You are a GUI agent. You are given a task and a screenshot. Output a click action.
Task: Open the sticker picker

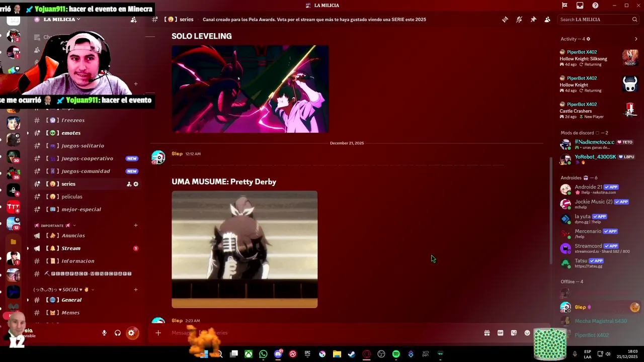514,333
